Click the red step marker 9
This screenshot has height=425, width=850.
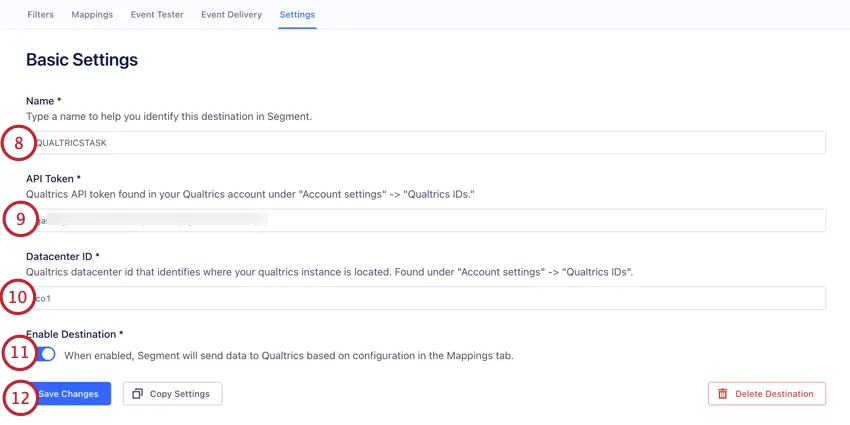pos(19,219)
